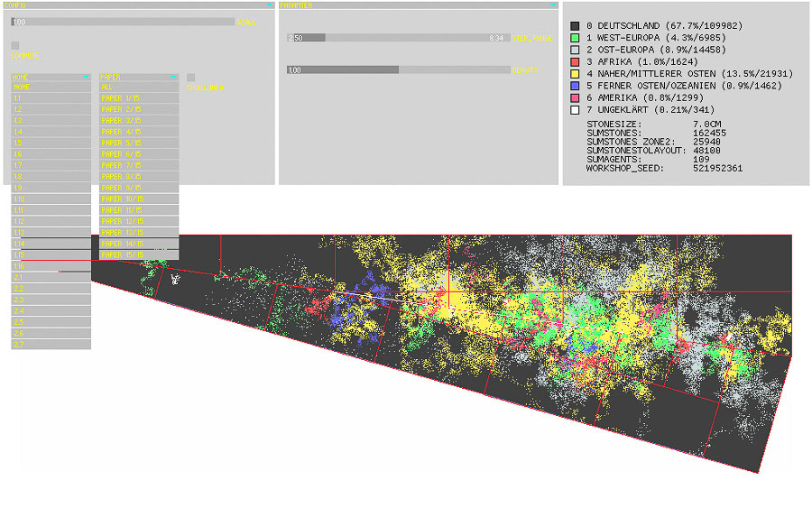Select PAPER 8/15
The height and width of the screenshot is (508, 812).
[x=139, y=177]
